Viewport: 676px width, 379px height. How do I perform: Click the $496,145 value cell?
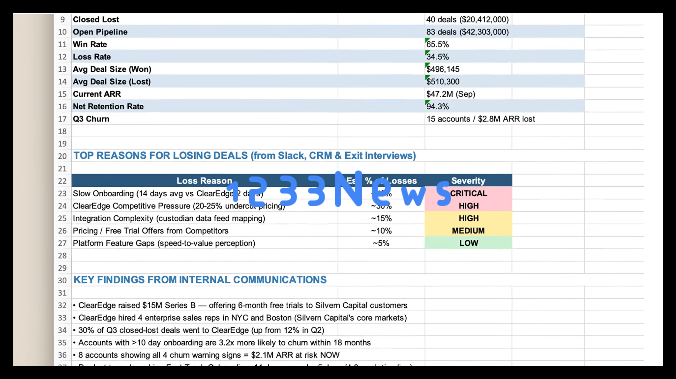pos(468,69)
